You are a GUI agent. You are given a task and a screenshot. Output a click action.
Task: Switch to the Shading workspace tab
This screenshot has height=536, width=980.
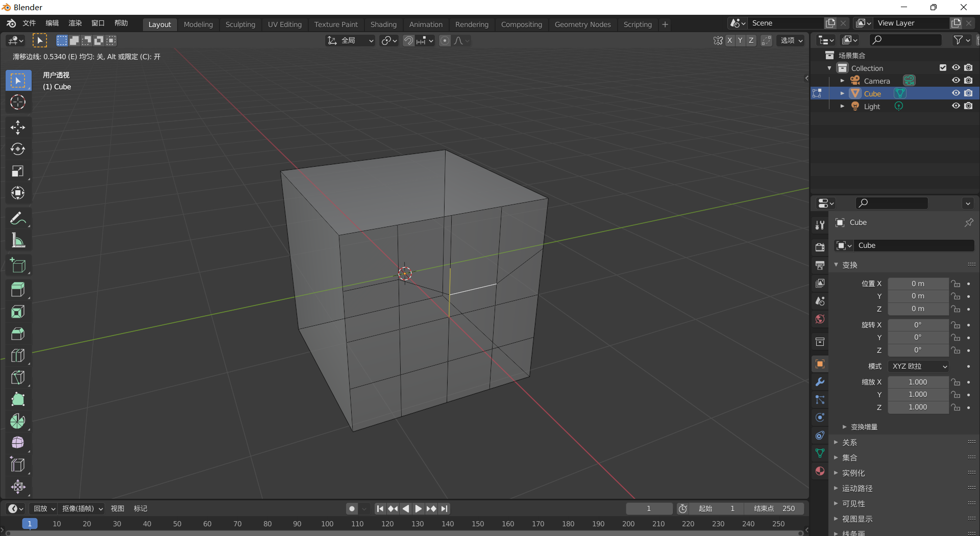point(383,24)
